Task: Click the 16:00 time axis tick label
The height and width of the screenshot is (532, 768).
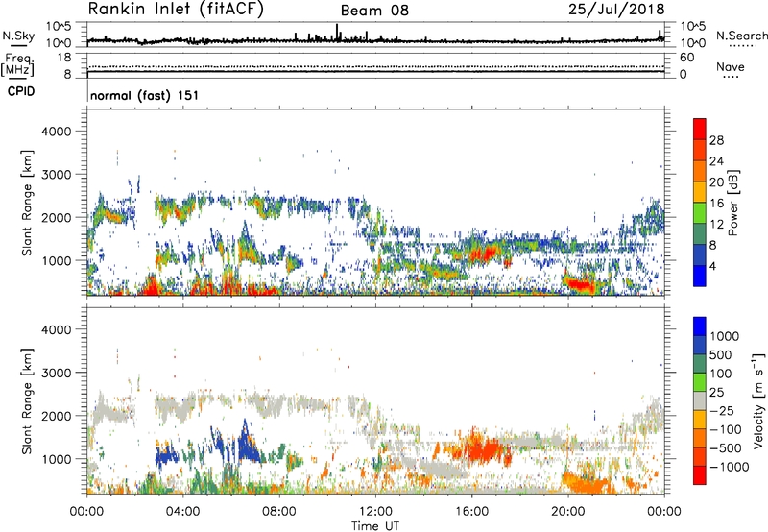Action: (x=471, y=512)
